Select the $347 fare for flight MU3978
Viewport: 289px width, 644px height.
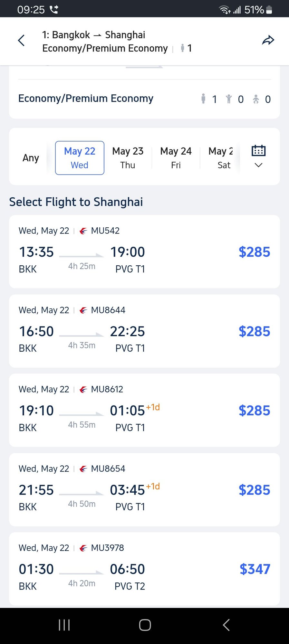coord(255,569)
